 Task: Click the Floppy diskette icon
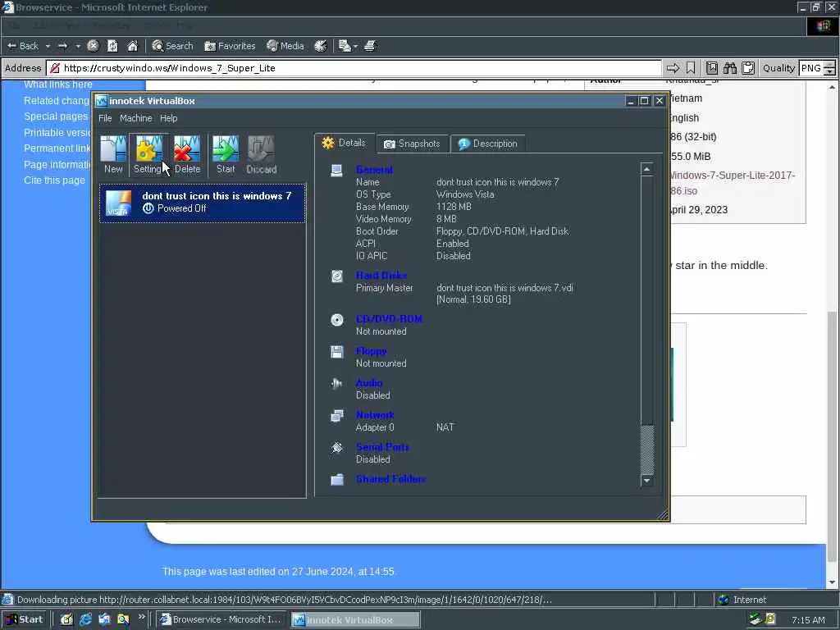pyautogui.click(x=336, y=352)
